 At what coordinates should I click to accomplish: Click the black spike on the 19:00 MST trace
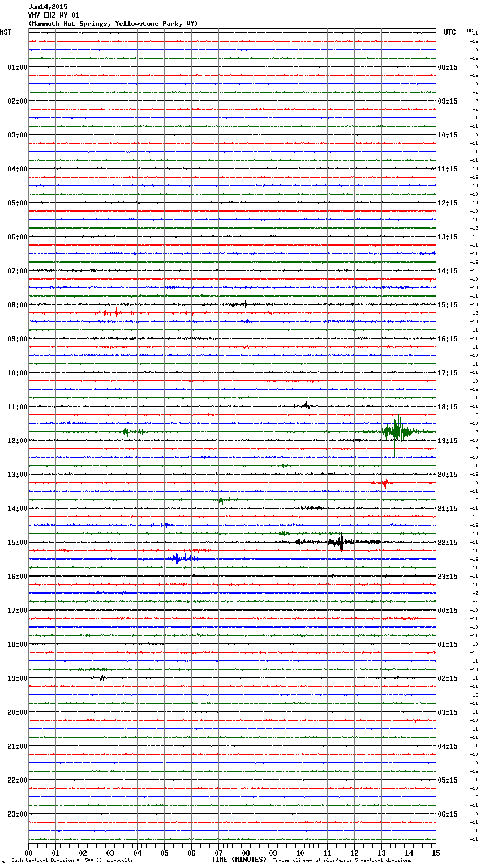click(102, 677)
